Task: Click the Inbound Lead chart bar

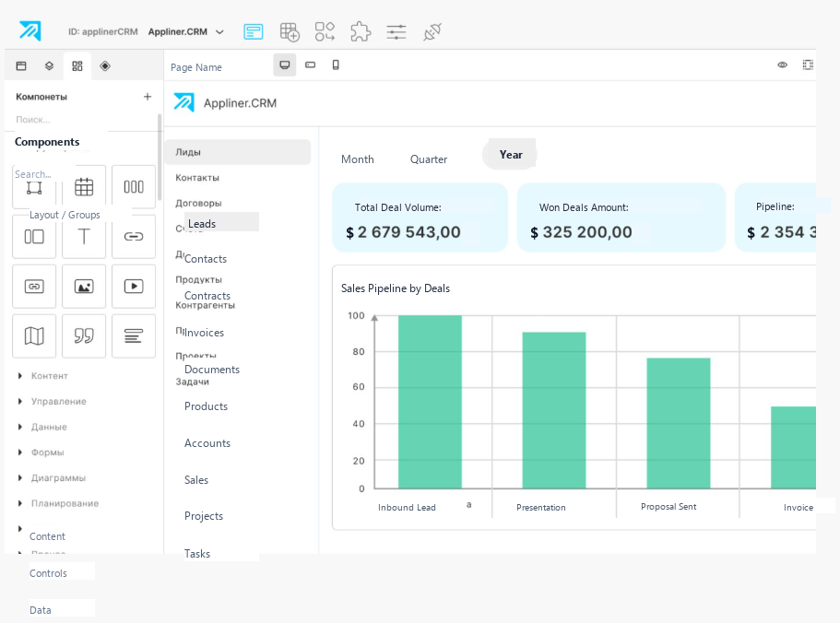Action: coord(430,402)
